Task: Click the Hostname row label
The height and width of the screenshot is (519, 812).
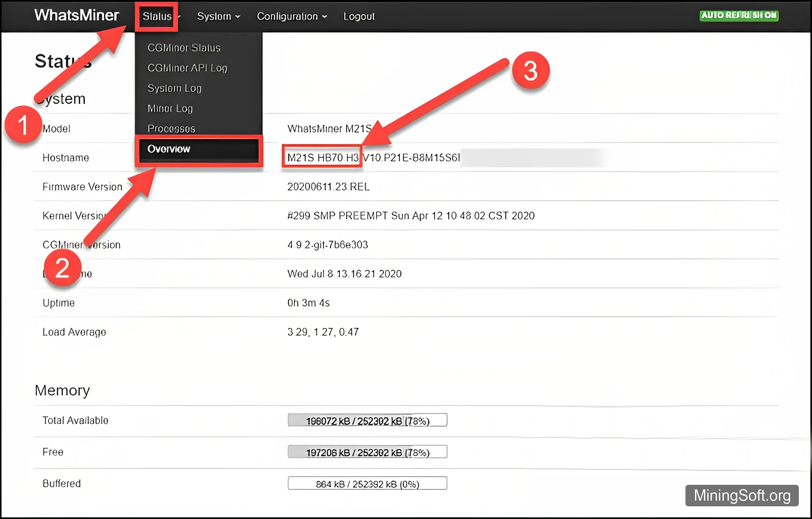Action: 66,158
